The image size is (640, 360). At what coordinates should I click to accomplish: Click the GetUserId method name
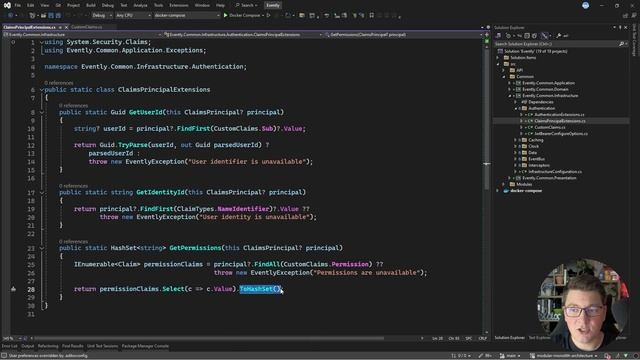(x=145, y=112)
